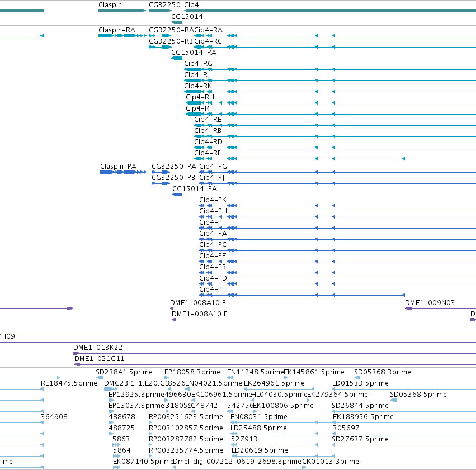The width and height of the screenshot is (476, 470).
Task: Select the Cip4-RI transcript label
Action: coord(198,108)
